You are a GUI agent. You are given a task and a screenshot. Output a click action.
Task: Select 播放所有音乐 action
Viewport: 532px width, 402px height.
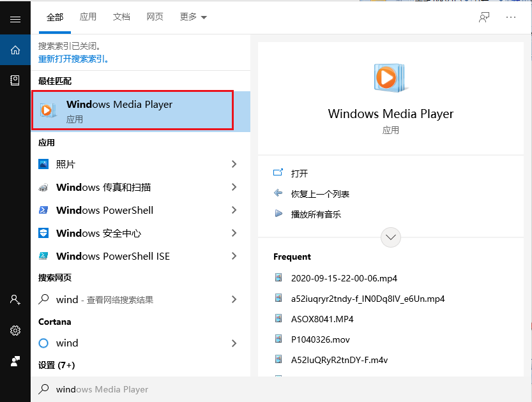pos(316,214)
